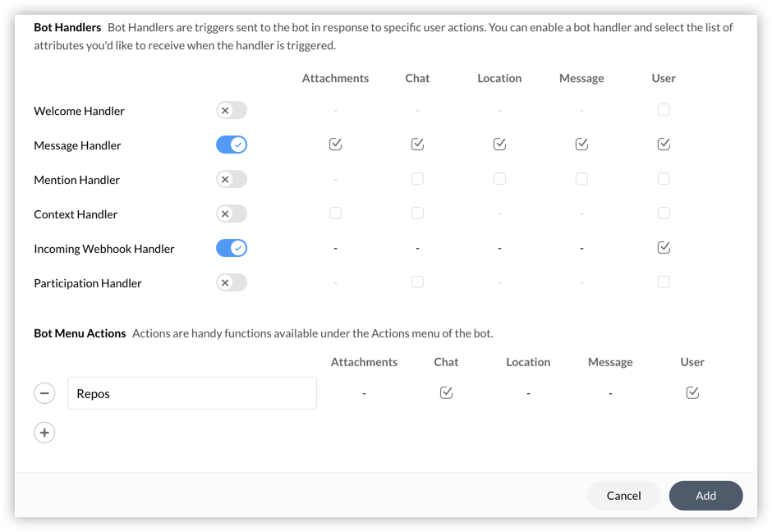Uncheck Chat for Repos menu action
This screenshot has height=532, width=772.
click(x=446, y=393)
